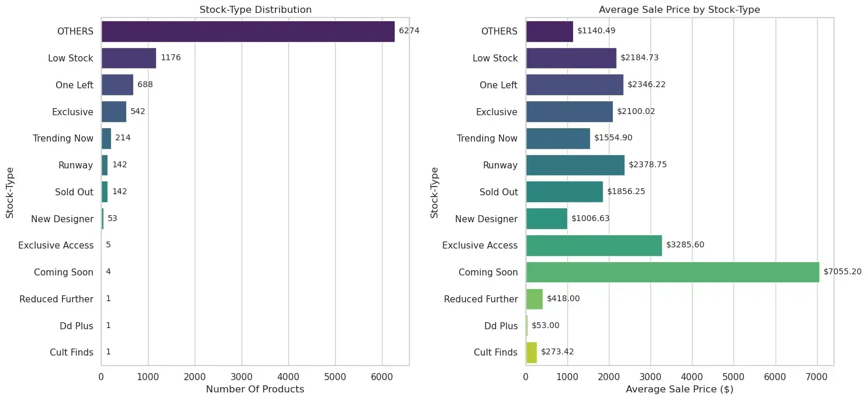Click the $2100.02 price label
The width and height of the screenshot is (868, 400).
[636, 111]
